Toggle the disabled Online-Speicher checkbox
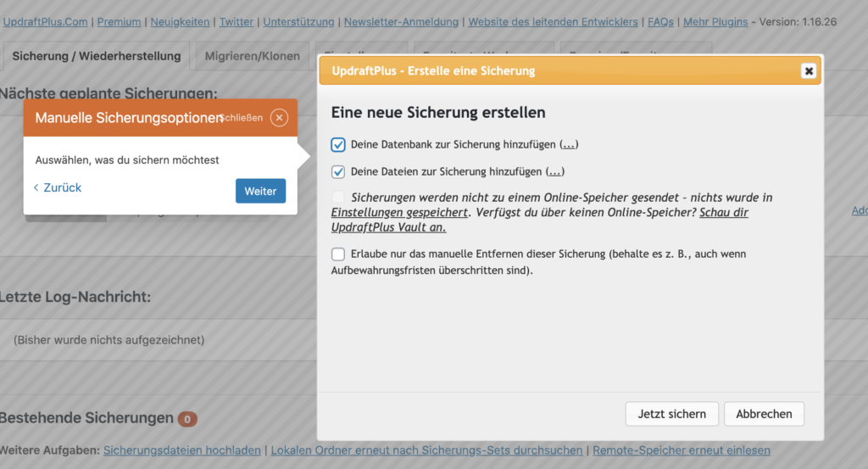The width and height of the screenshot is (868, 469). (x=338, y=197)
